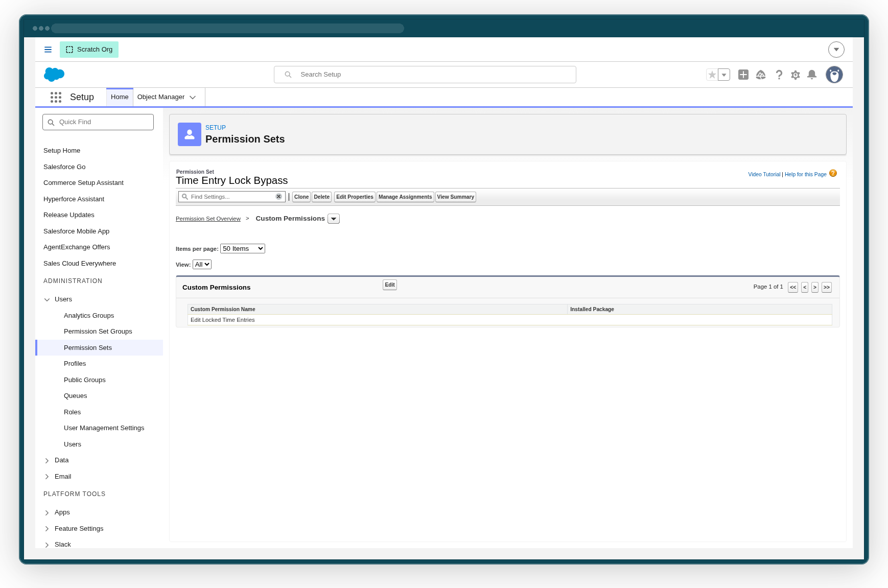Open the Object Manager tab
Image resolution: width=888 pixels, height=588 pixels.
pyautogui.click(x=161, y=97)
